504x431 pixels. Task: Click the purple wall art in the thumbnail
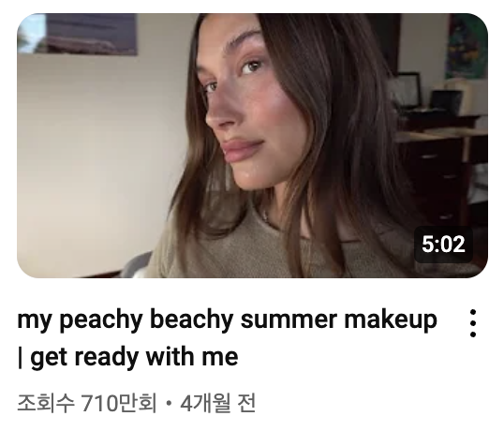(92, 34)
